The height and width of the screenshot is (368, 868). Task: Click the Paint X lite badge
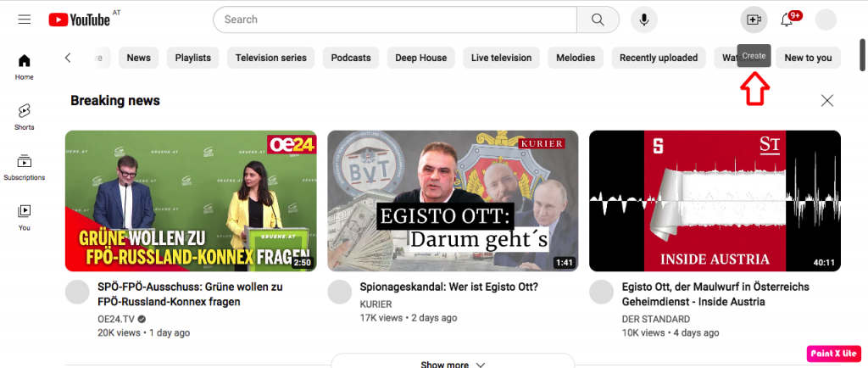tap(834, 354)
